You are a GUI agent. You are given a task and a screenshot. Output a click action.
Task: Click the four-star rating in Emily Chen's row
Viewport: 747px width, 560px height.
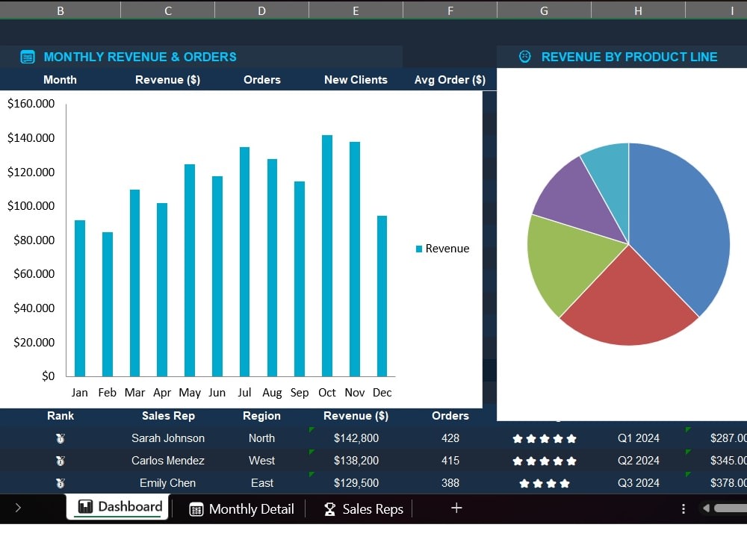coord(545,483)
